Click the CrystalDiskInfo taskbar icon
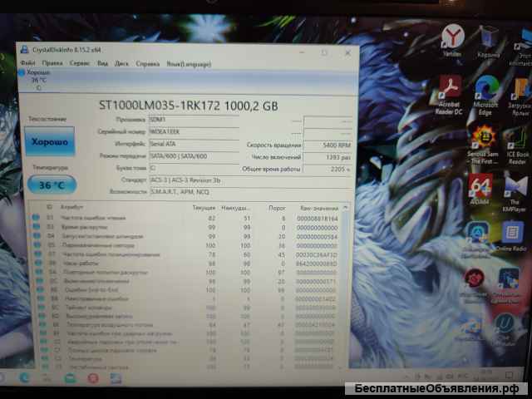532x399 pixels. tap(116, 378)
